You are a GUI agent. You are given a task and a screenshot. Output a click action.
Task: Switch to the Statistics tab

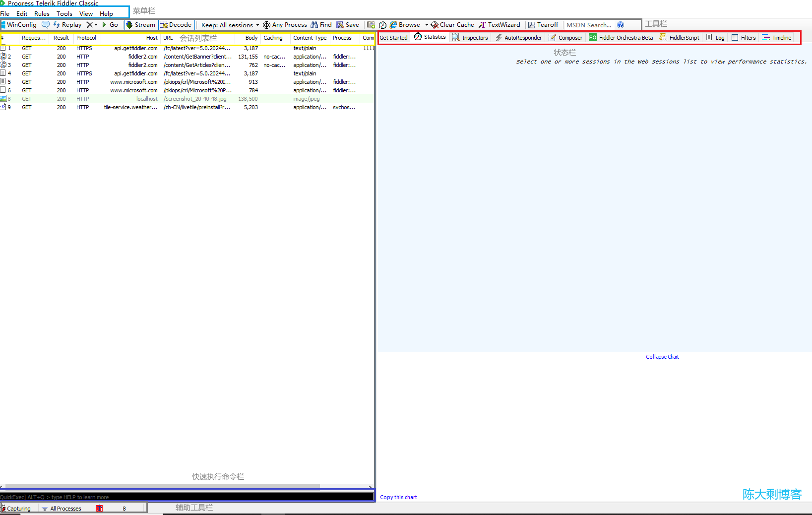(x=430, y=37)
